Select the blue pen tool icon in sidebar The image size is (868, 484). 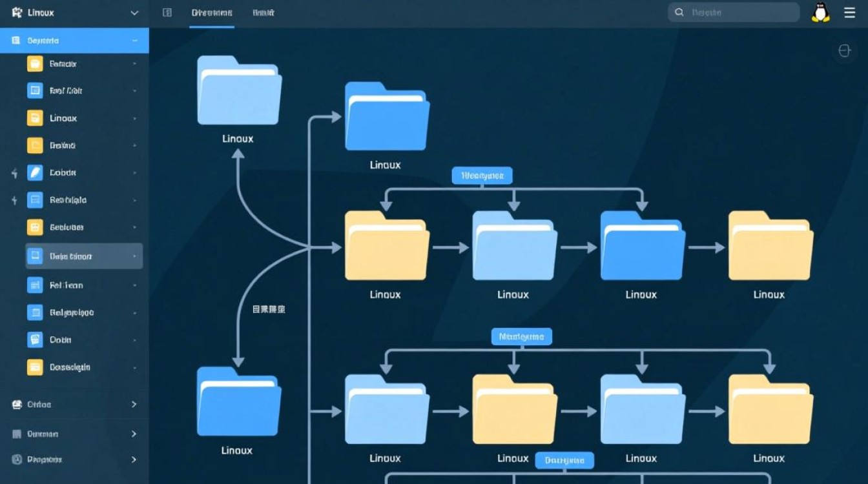pyautogui.click(x=34, y=172)
